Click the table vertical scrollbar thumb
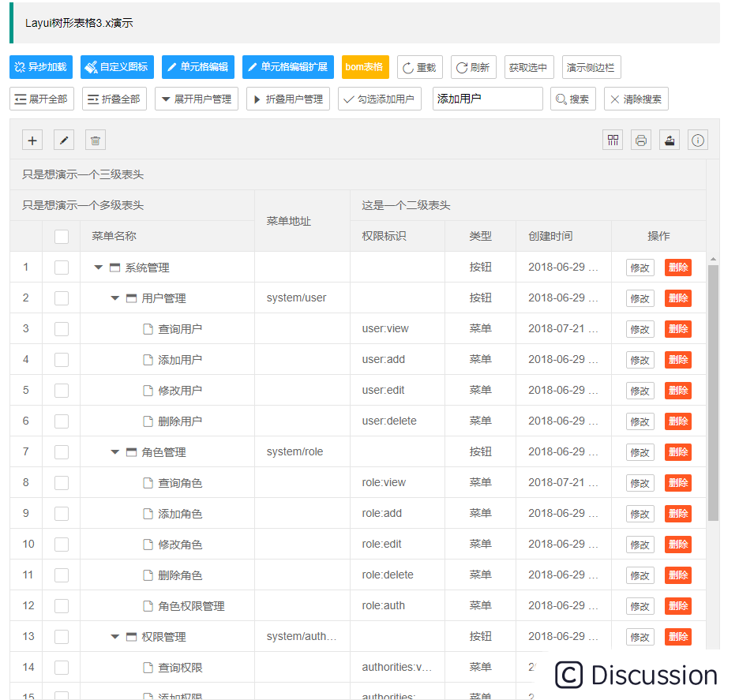 pos(713,392)
